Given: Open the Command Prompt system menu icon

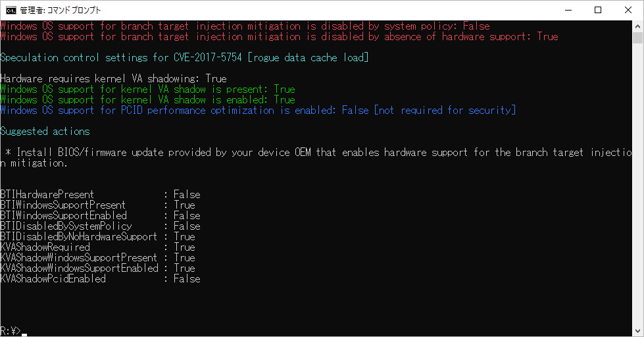Looking at the screenshot, I should [x=11, y=11].
